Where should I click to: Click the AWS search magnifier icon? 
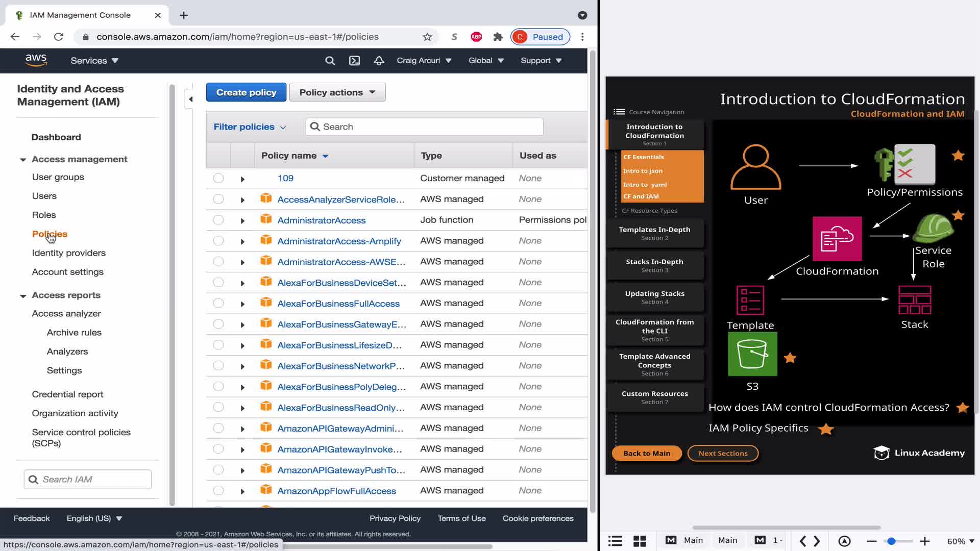tap(330, 61)
